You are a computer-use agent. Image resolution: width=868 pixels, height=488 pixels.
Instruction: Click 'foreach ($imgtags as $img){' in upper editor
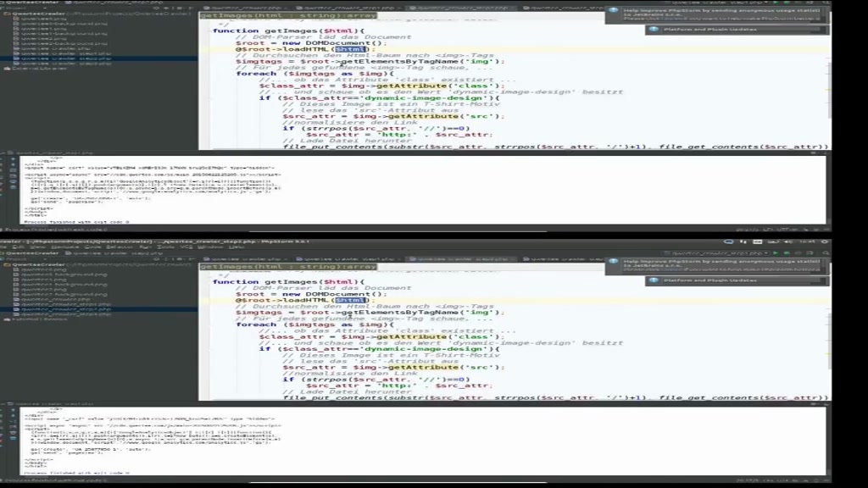pyautogui.click(x=314, y=73)
